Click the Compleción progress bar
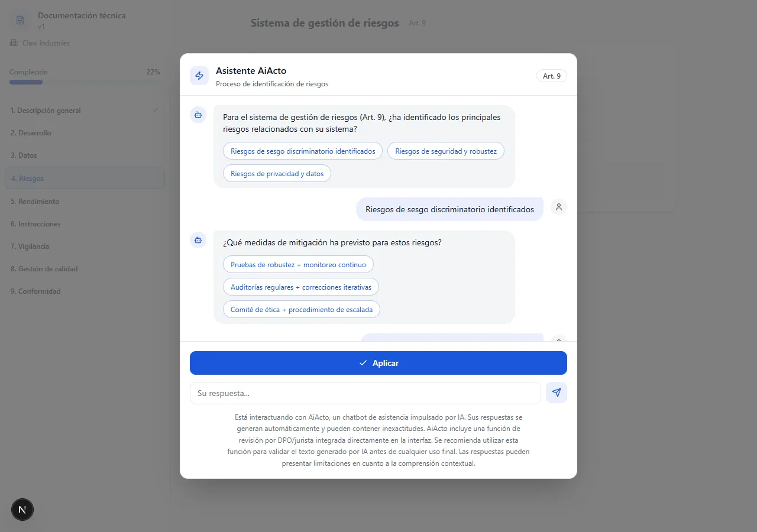The image size is (757, 532). point(85,82)
